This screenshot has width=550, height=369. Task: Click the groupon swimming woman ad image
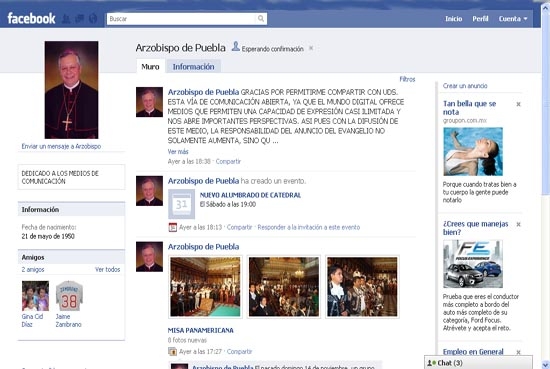(x=473, y=152)
